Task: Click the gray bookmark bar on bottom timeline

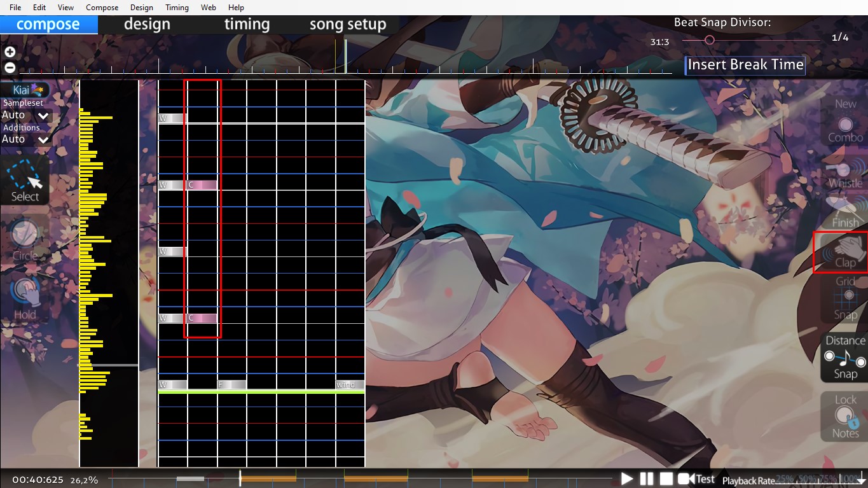Action: point(190,478)
